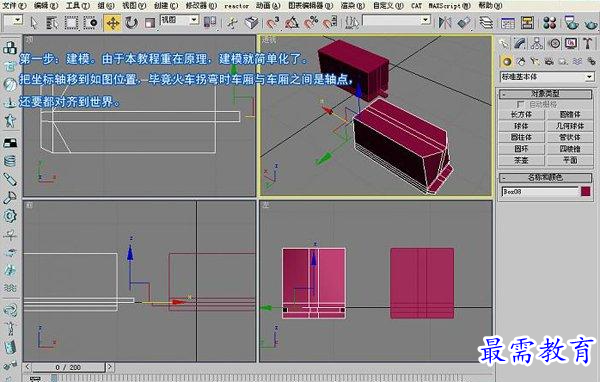
Task: Toggle the 3D Snaps button
Action: [273, 23]
